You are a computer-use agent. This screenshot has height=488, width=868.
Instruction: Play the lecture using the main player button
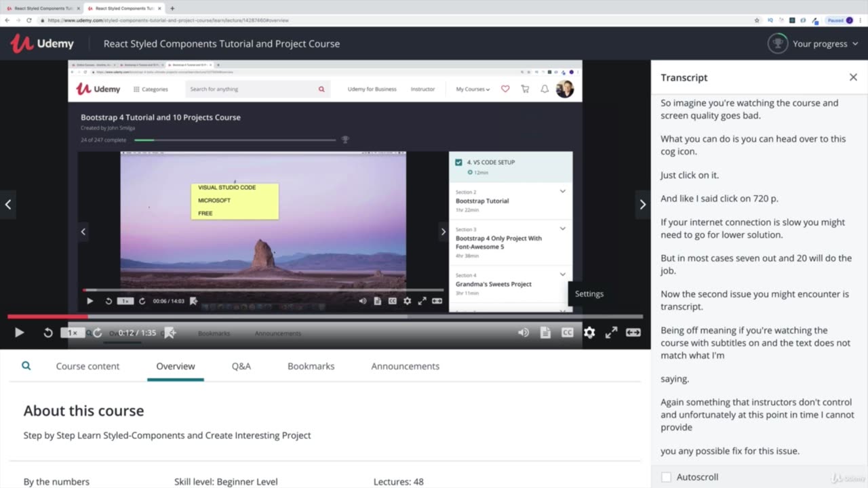click(x=19, y=332)
